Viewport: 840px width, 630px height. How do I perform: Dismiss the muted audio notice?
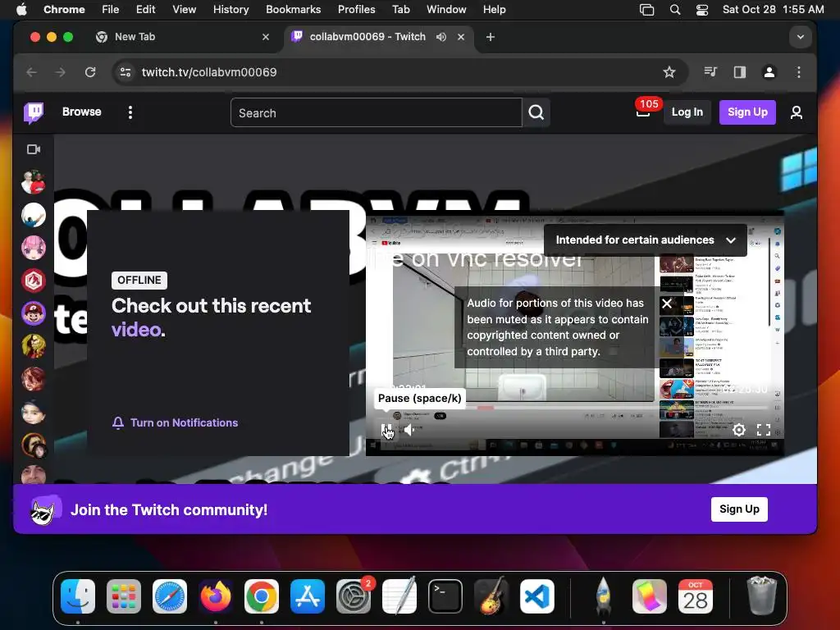pos(667,304)
